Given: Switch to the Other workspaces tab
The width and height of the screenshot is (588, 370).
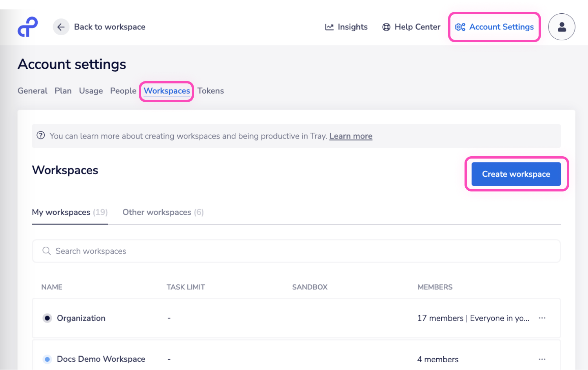Looking at the screenshot, I should 156,212.
